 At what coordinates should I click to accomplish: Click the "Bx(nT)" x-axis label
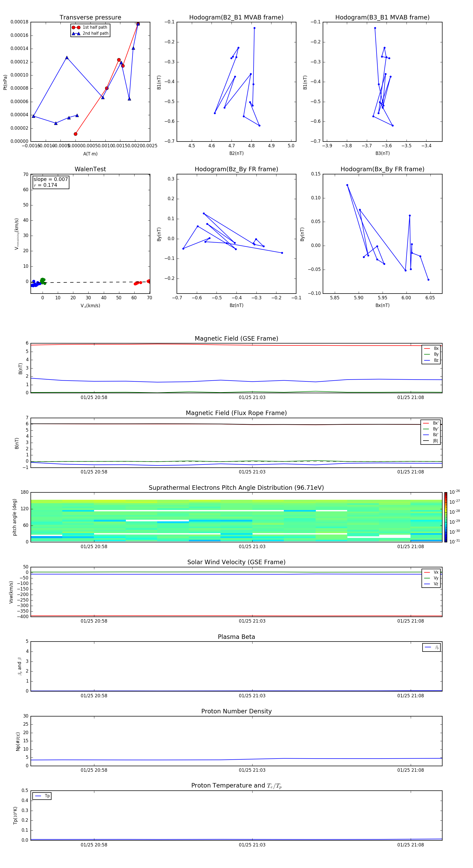coord(382,305)
